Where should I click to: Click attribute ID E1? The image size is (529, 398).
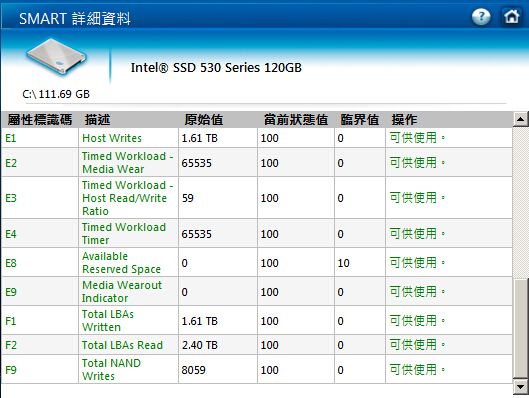11,138
